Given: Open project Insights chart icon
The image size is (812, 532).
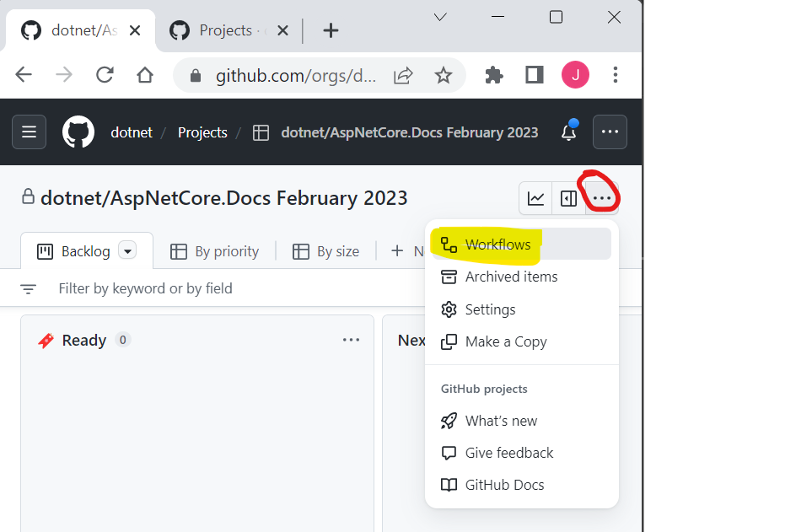Looking at the screenshot, I should pyautogui.click(x=535, y=198).
